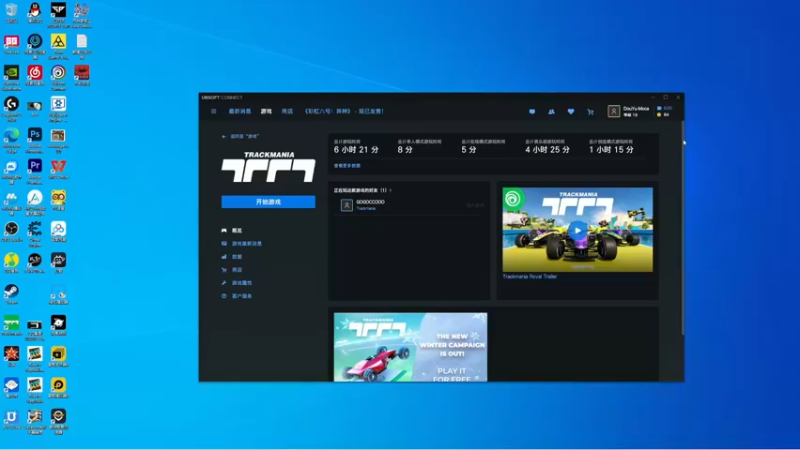Click the wrench icon for game properties
Screen dimensions: 800x450
tap(224, 283)
